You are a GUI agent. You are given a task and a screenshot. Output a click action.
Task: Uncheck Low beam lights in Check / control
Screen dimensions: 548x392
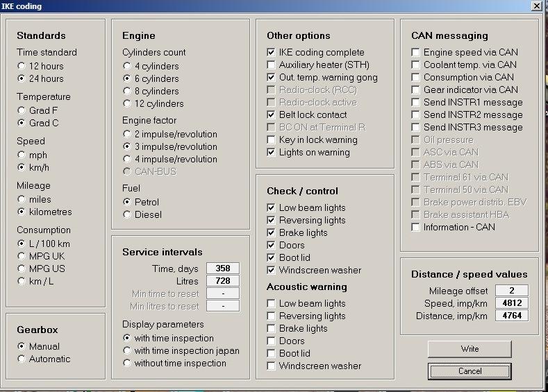tap(271, 207)
